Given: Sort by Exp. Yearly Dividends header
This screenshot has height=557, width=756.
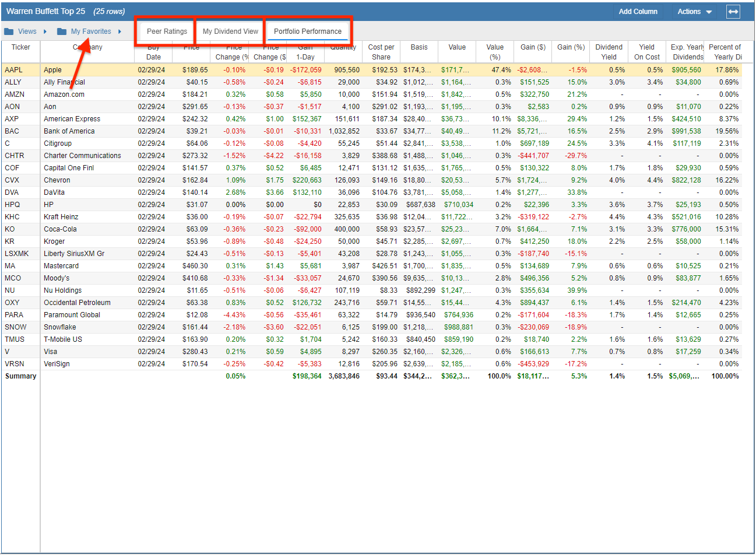Looking at the screenshot, I should point(685,52).
